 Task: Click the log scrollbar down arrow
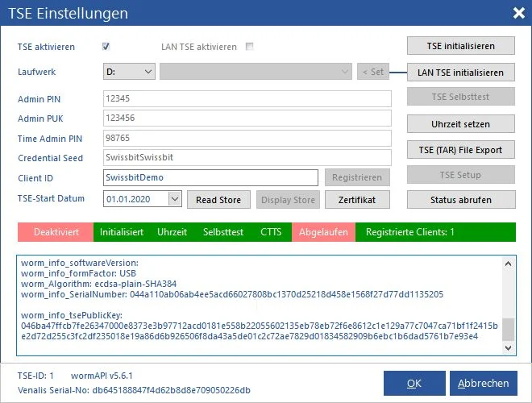[x=508, y=347]
